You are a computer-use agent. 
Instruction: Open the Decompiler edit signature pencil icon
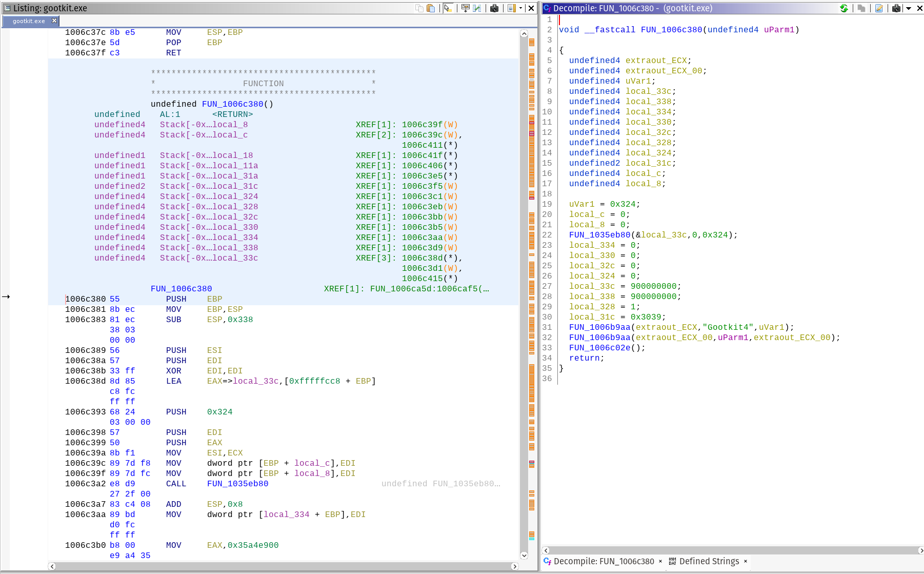pyautogui.click(x=879, y=8)
